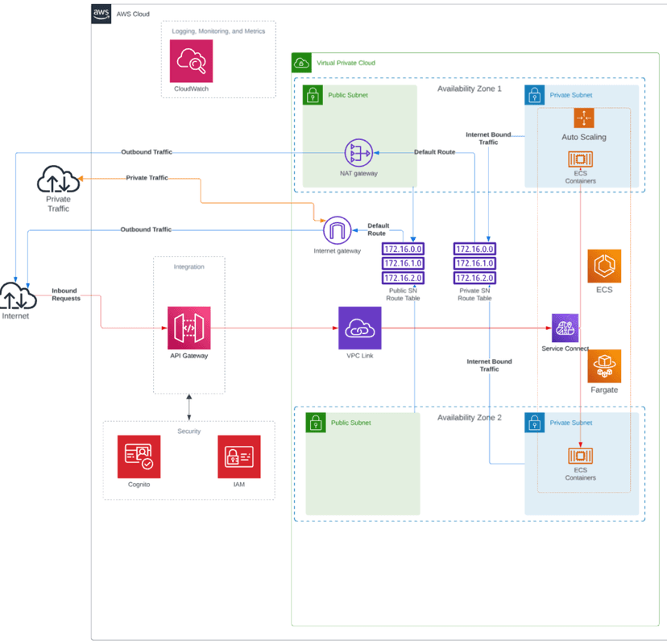Click the CloudWatch icon
667x644 pixels.
click(x=191, y=60)
